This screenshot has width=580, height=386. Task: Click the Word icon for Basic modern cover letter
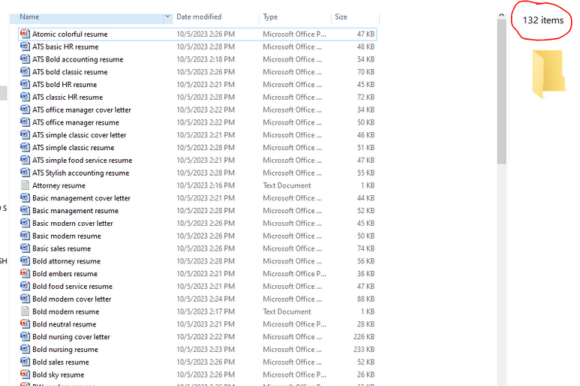(25, 223)
